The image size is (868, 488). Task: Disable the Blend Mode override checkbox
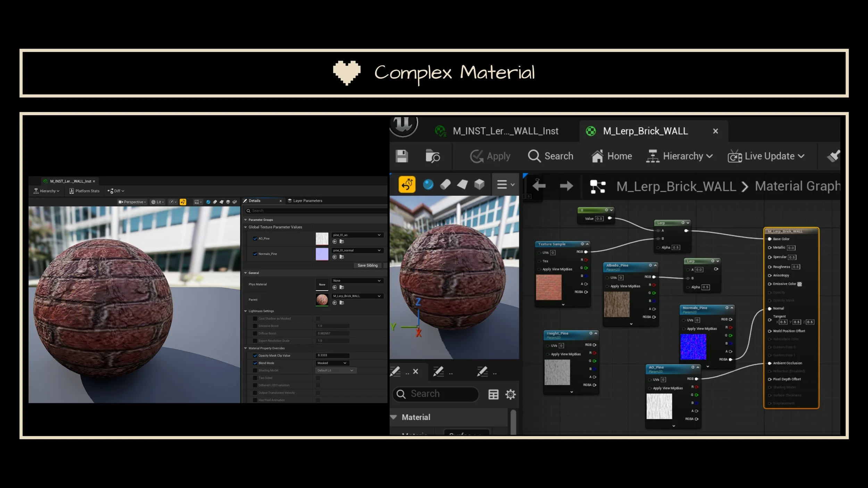coord(255,363)
